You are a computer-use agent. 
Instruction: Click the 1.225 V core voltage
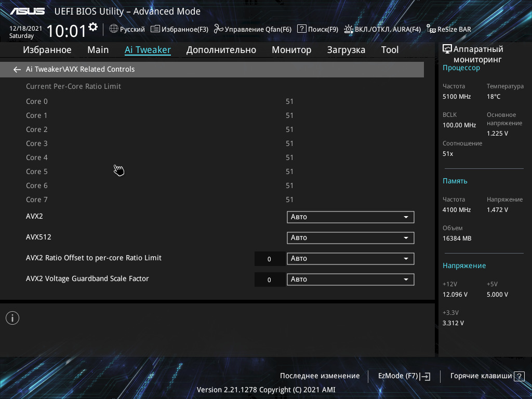click(497, 134)
